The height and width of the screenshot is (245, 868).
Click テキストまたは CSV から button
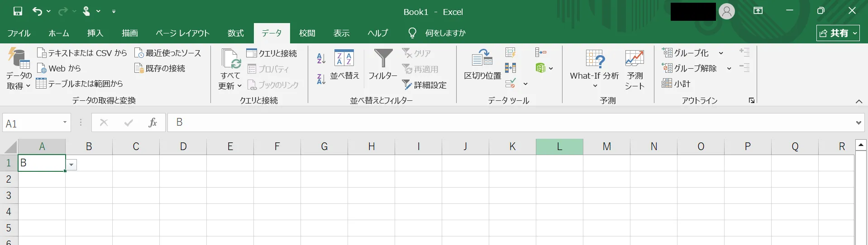click(82, 53)
